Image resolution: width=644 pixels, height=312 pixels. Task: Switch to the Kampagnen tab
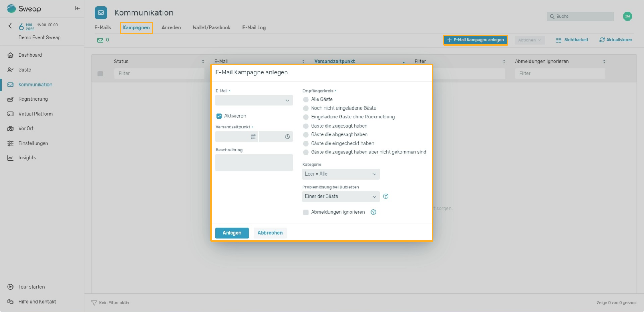tap(136, 28)
